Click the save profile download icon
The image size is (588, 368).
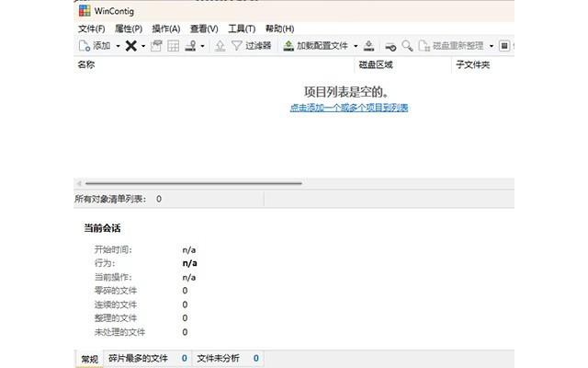pos(369,46)
